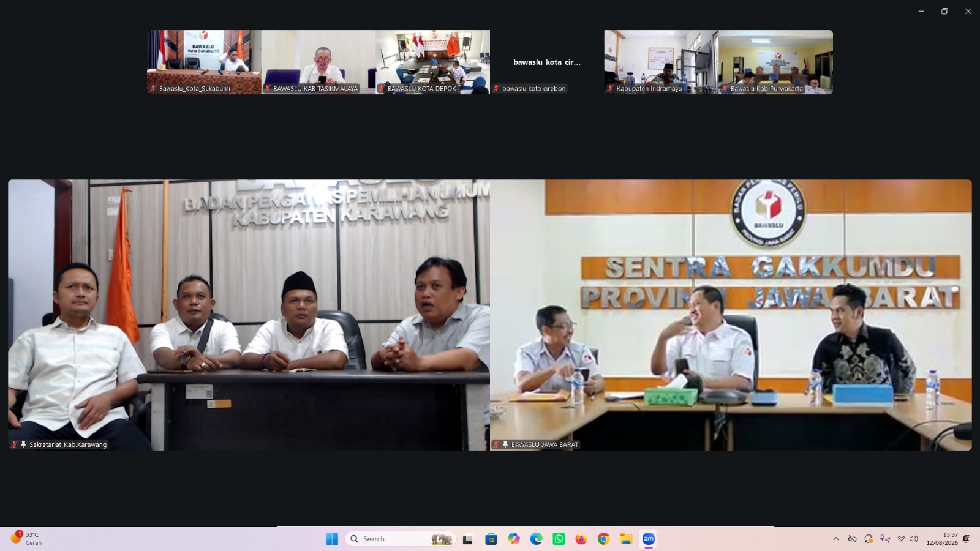Click muted mic icon on BAWASLU JAWA BARAT
Screen dimensions: 980x551
(496, 444)
